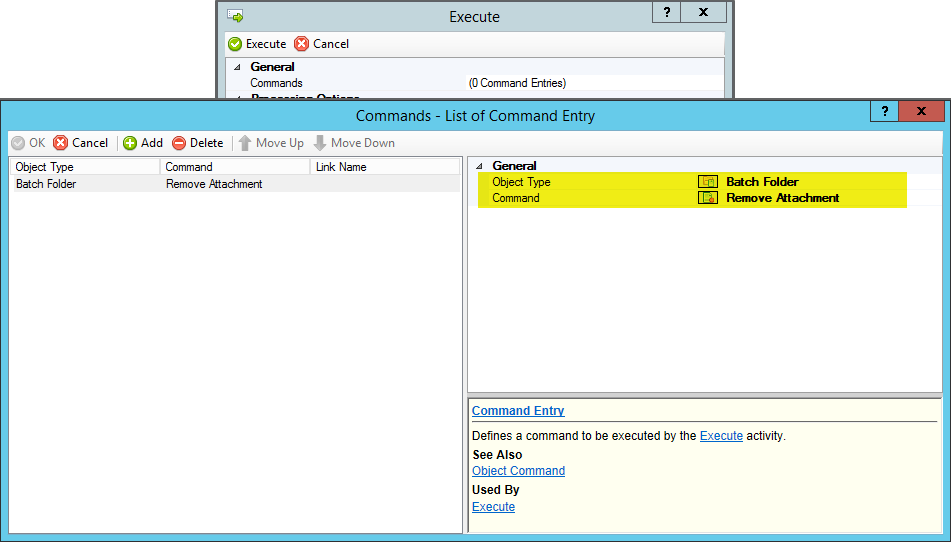Click the Command property label in grid
951x542 pixels.
click(516, 198)
